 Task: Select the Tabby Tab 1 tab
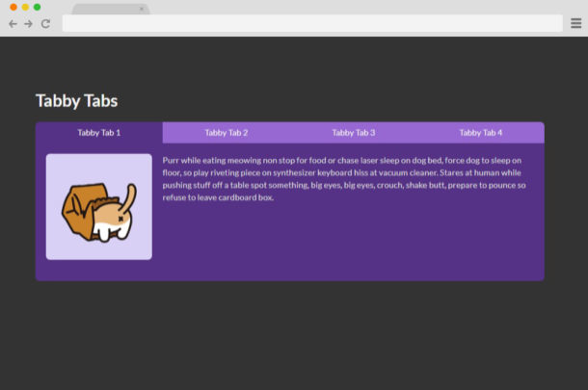[x=99, y=133]
